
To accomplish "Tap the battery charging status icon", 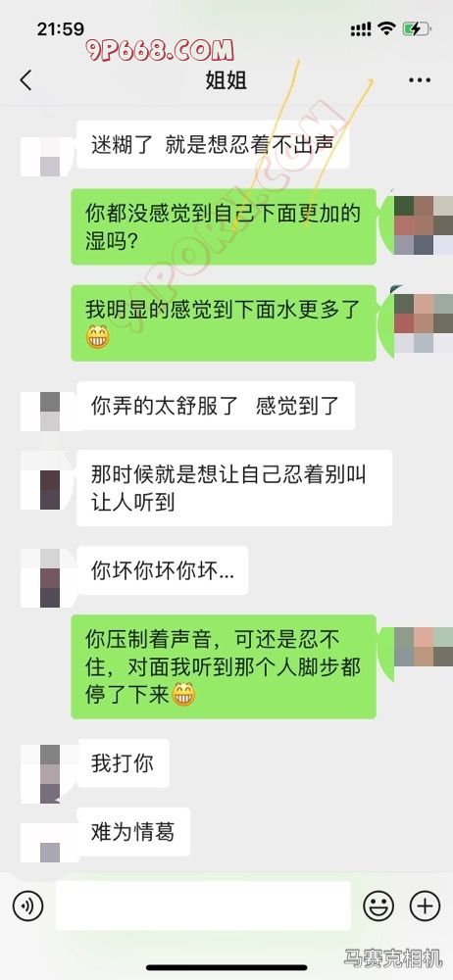I will (416, 28).
